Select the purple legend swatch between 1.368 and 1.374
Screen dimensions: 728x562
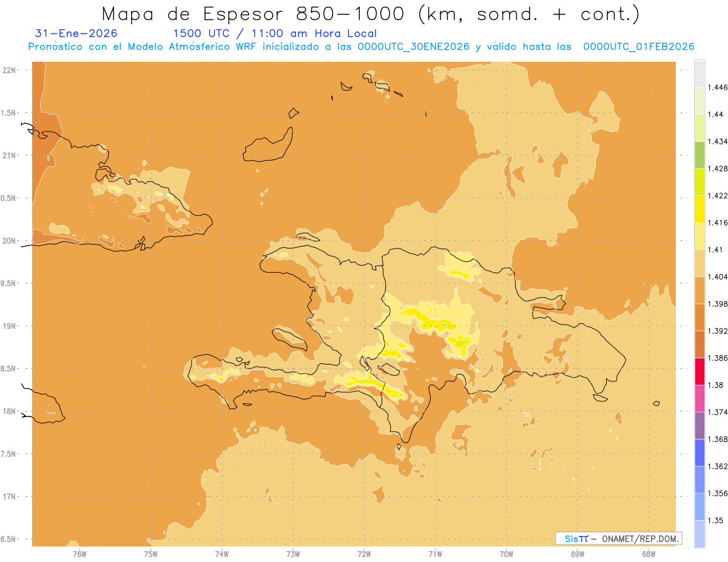(x=699, y=425)
